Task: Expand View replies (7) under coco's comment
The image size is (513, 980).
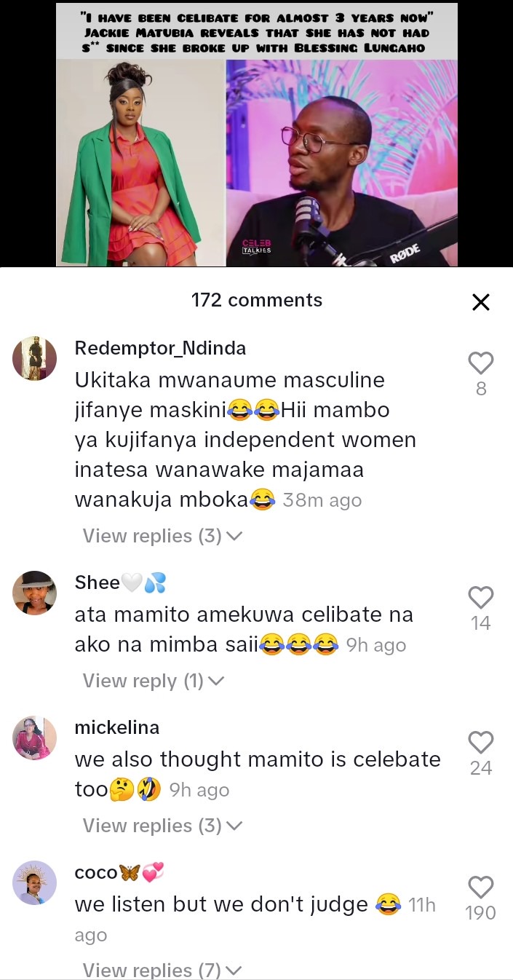Action: pyautogui.click(x=162, y=970)
